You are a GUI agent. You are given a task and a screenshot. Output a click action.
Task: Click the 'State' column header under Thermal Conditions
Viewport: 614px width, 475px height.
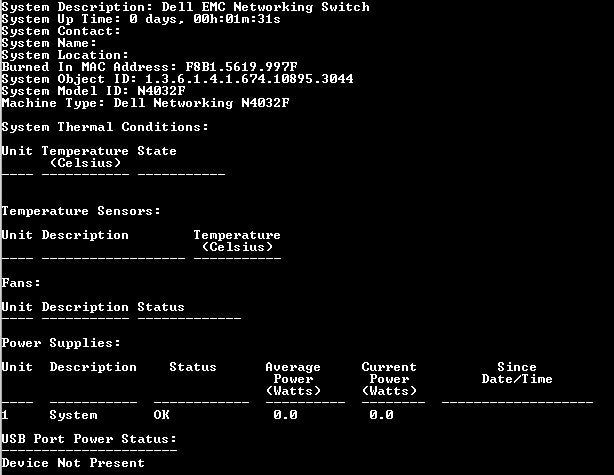(157, 151)
